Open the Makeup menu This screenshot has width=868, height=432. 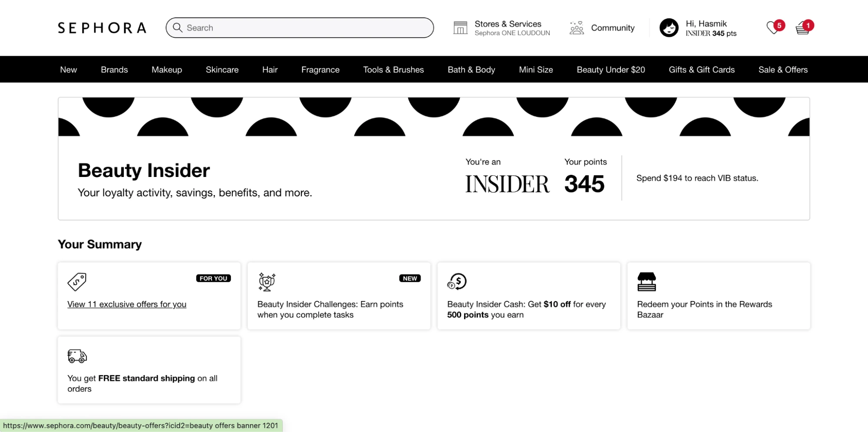pyautogui.click(x=167, y=69)
